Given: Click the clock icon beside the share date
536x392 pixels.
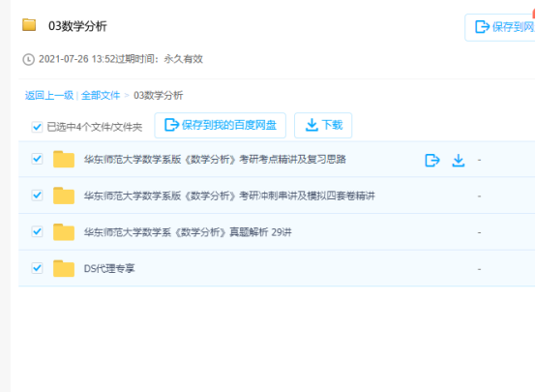Looking at the screenshot, I should pos(28,59).
